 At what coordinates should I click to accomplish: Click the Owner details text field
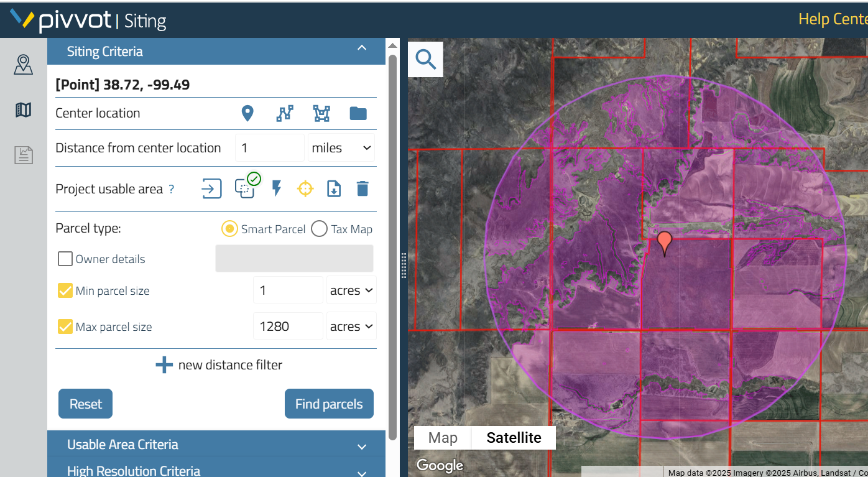point(294,259)
